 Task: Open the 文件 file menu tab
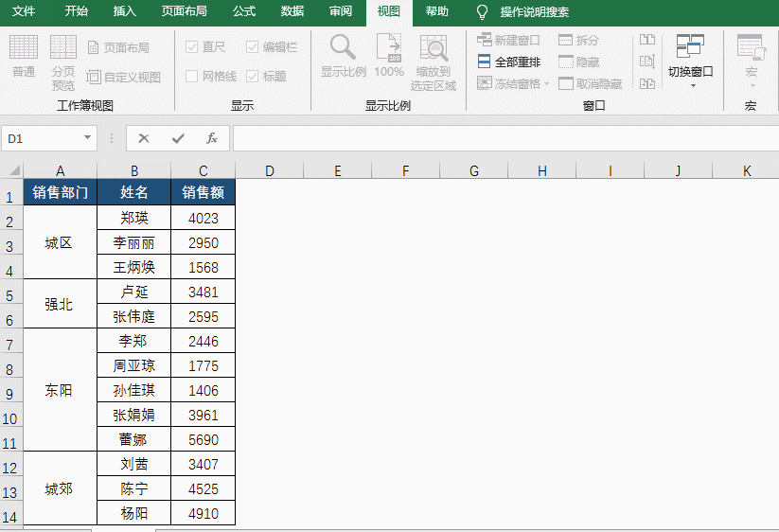click(x=24, y=11)
